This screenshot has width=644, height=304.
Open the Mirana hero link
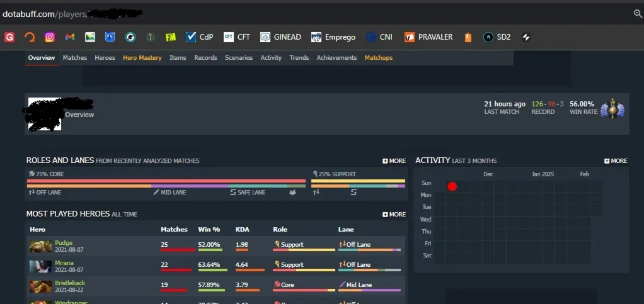[x=64, y=263]
